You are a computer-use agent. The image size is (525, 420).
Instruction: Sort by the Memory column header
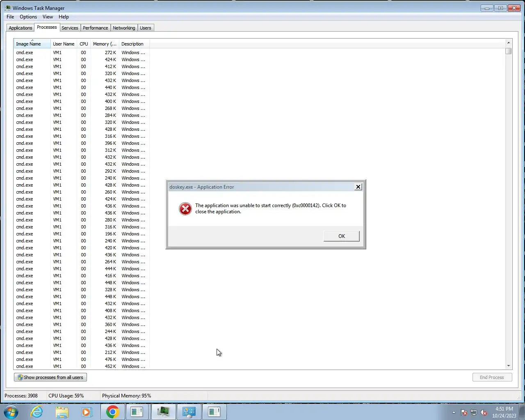[x=105, y=44]
